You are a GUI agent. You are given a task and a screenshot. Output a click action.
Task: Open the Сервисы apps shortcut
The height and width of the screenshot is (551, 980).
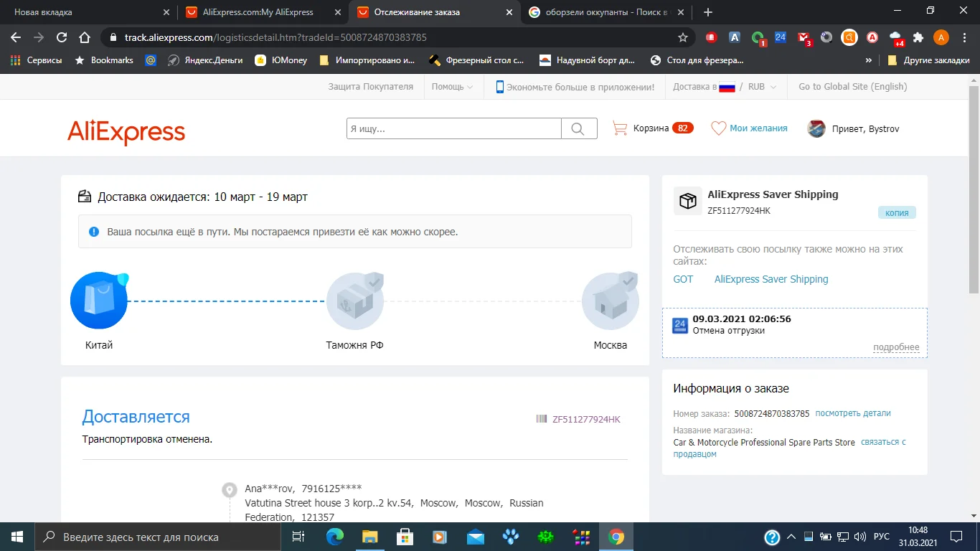coord(36,60)
